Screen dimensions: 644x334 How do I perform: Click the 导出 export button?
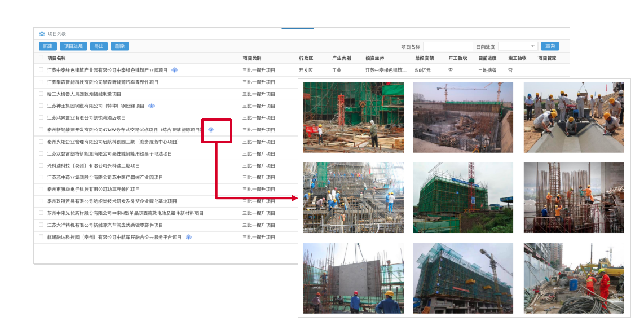[x=99, y=46]
